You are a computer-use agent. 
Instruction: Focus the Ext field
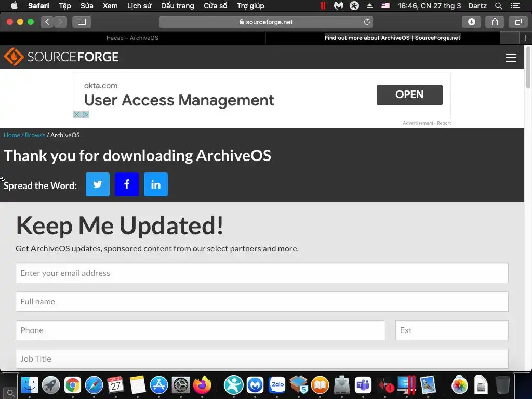(451, 330)
